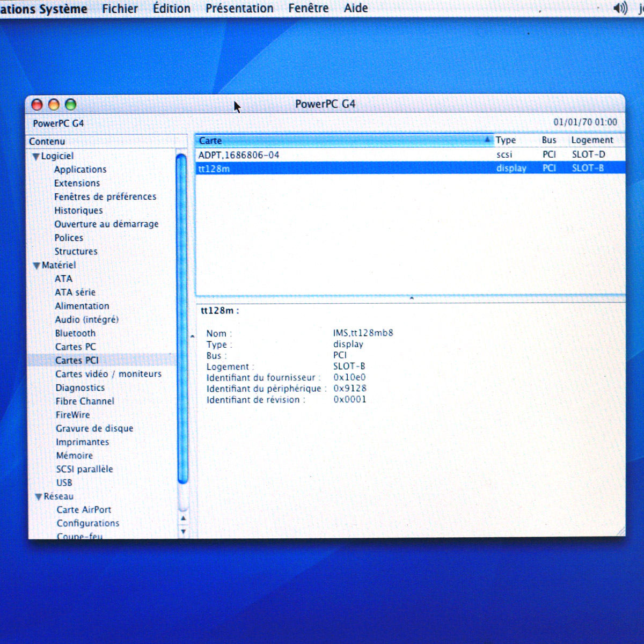Select Alimentation in the sidebar
This screenshot has width=644, height=644.
pos(82,306)
